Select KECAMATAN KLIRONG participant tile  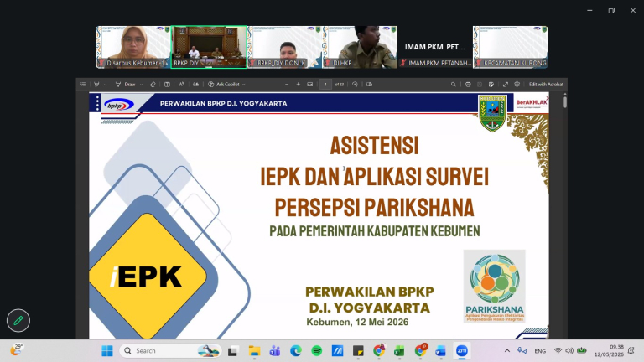click(511, 47)
